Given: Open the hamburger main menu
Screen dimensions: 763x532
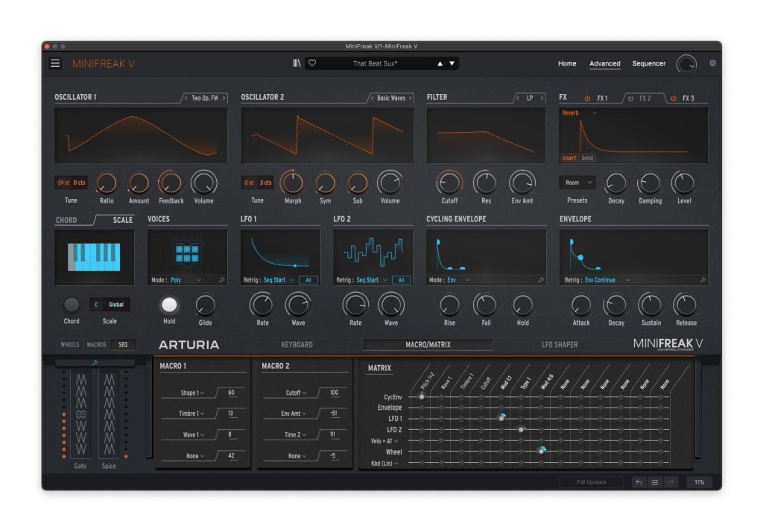Looking at the screenshot, I should tap(55, 63).
